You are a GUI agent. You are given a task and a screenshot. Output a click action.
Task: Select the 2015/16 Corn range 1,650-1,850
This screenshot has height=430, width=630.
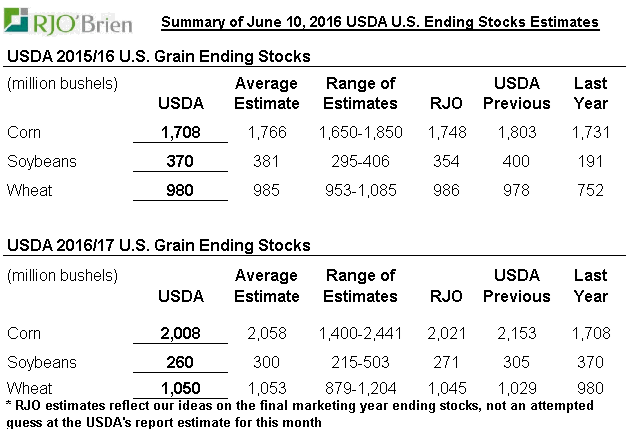tap(360, 132)
